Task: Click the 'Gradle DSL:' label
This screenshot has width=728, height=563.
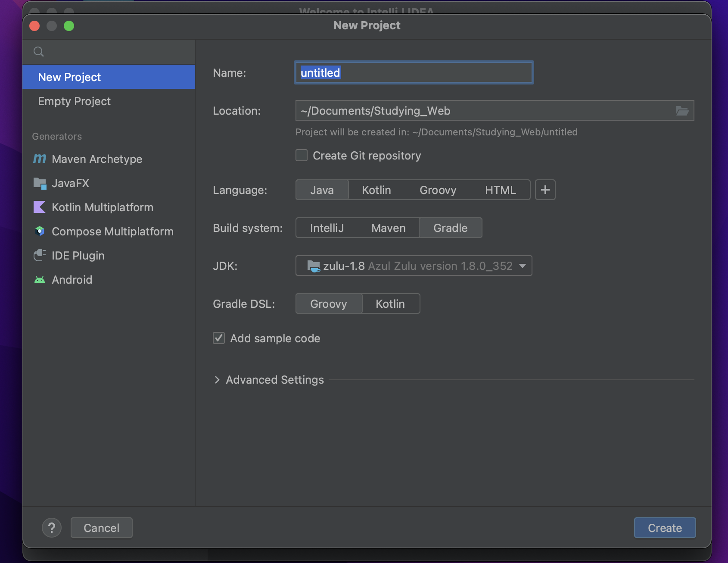Action: [x=244, y=304]
